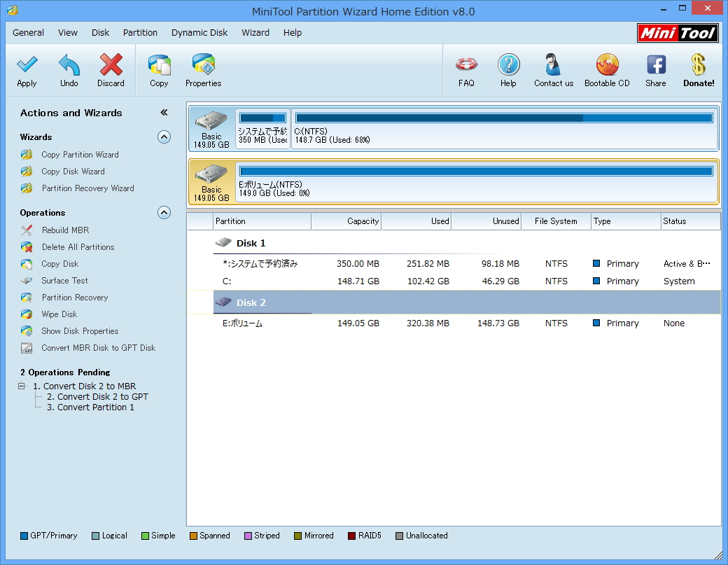Click the Logical legend color swatch
Image resolution: width=728 pixels, height=565 pixels.
(x=96, y=536)
